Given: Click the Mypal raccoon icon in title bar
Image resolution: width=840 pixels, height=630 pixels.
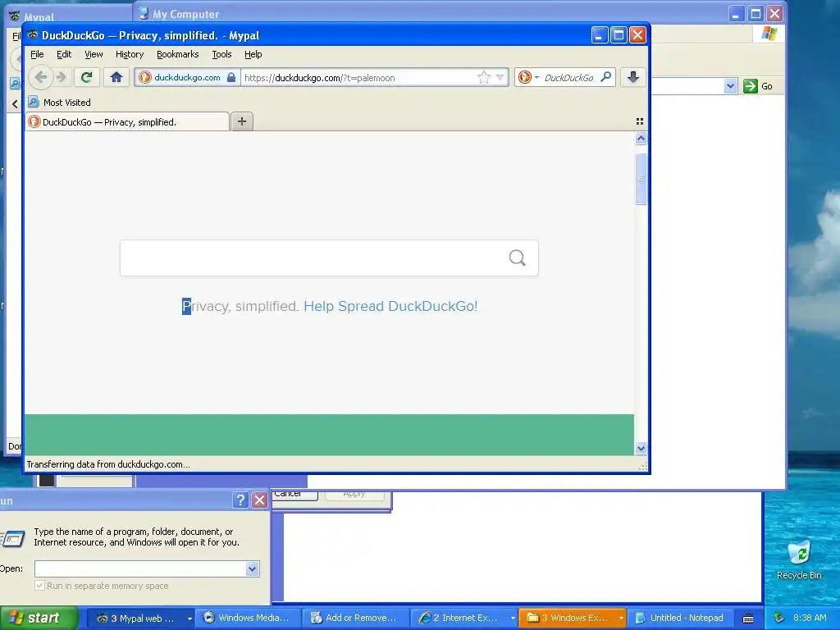Looking at the screenshot, I should click(33, 34).
